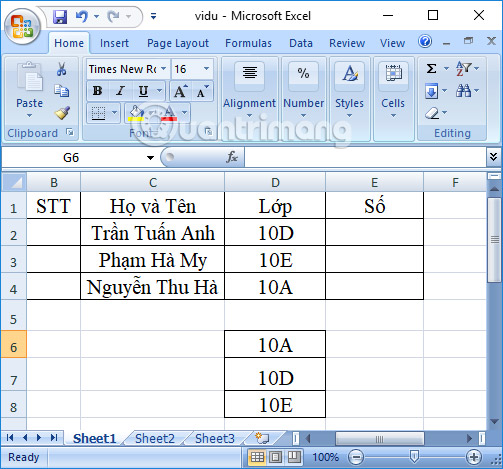Select column D header
The height and width of the screenshot is (469, 503).
tap(275, 182)
